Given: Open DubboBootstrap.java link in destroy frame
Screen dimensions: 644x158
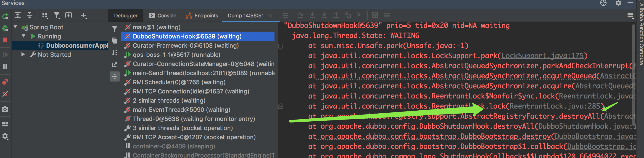Looking at the screenshot, I should pyautogui.click(x=596, y=136).
